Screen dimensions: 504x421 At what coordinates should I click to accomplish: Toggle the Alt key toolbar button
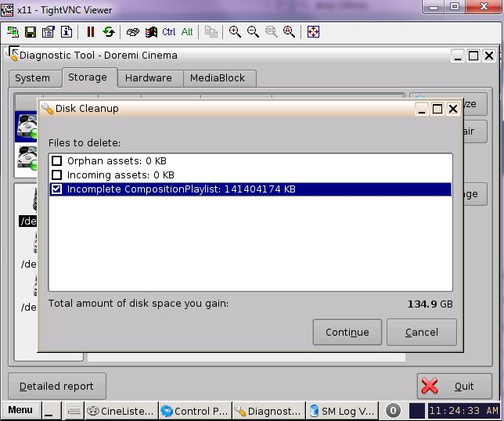187,32
